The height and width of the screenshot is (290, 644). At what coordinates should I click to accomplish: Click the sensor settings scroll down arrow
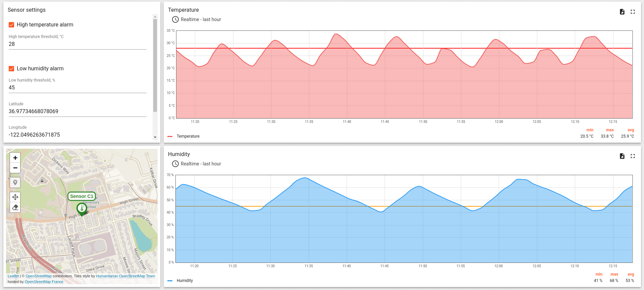tap(155, 137)
